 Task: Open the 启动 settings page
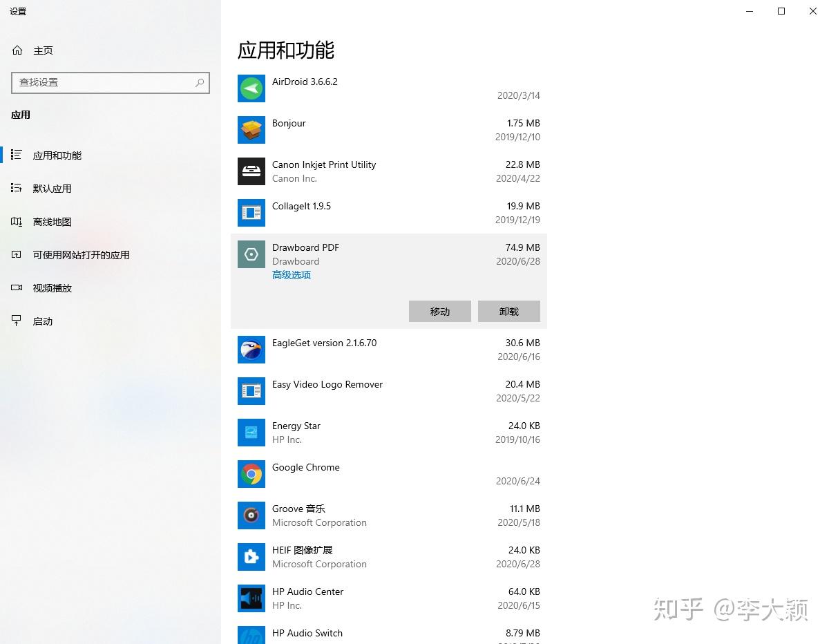click(43, 321)
